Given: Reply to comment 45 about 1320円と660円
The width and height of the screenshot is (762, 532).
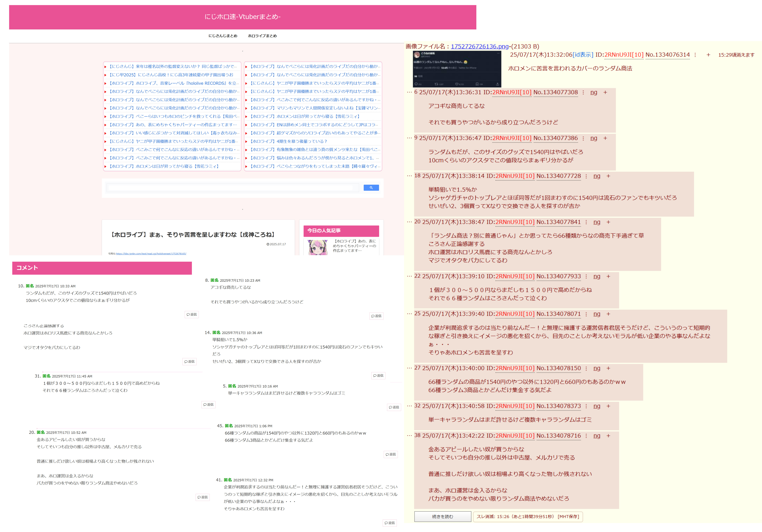Looking at the screenshot, I should pos(391,454).
